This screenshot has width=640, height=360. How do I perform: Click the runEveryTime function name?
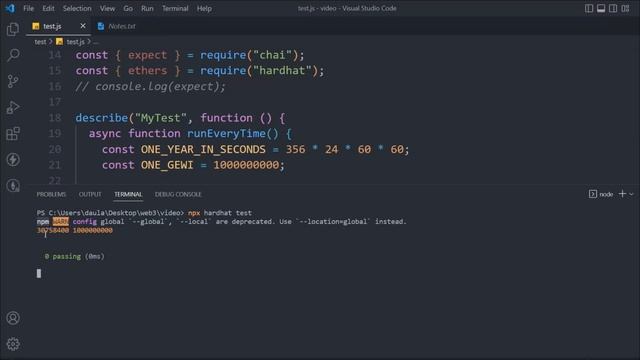tap(227, 133)
